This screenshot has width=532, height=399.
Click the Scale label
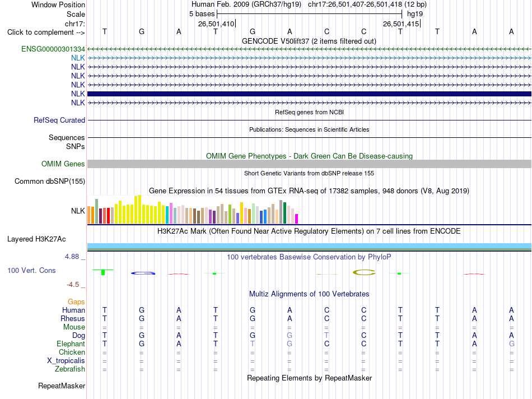pyautogui.click(x=76, y=14)
